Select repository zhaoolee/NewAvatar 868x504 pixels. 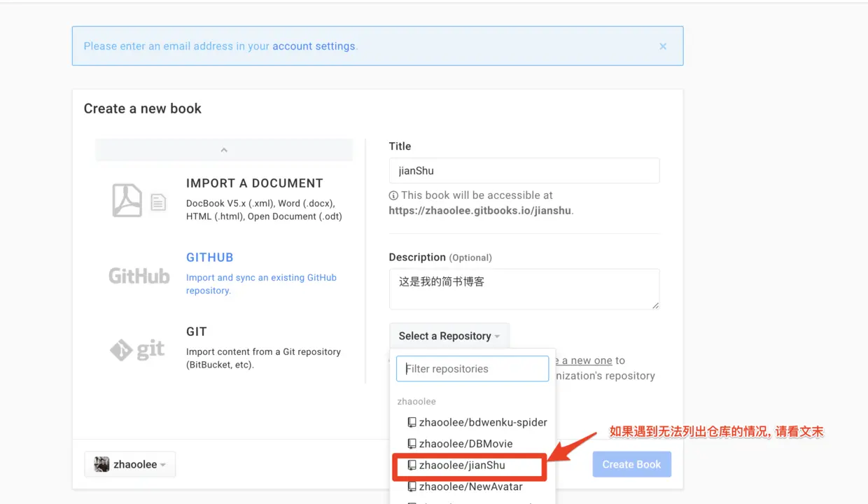coord(472,486)
